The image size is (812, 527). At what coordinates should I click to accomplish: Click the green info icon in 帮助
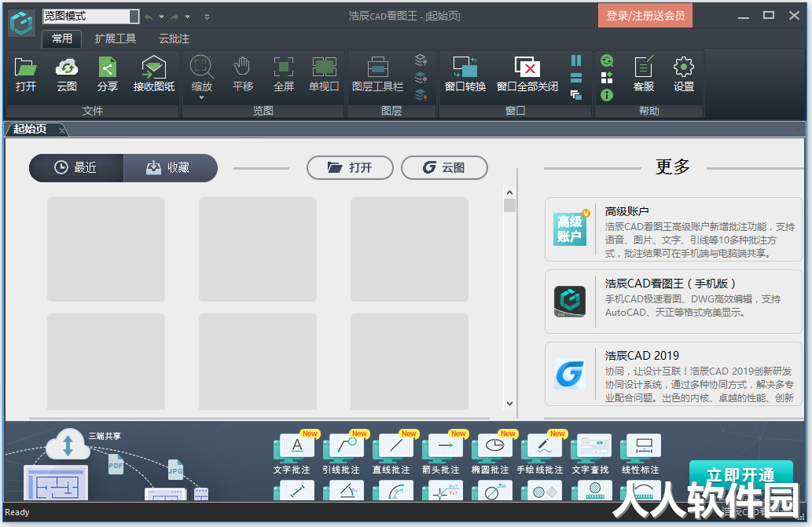point(607,95)
